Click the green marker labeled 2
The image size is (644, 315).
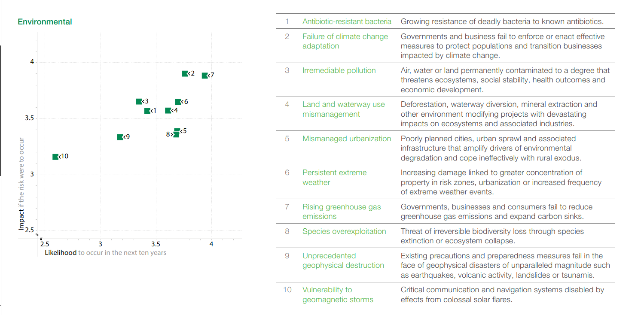coord(185,74)
